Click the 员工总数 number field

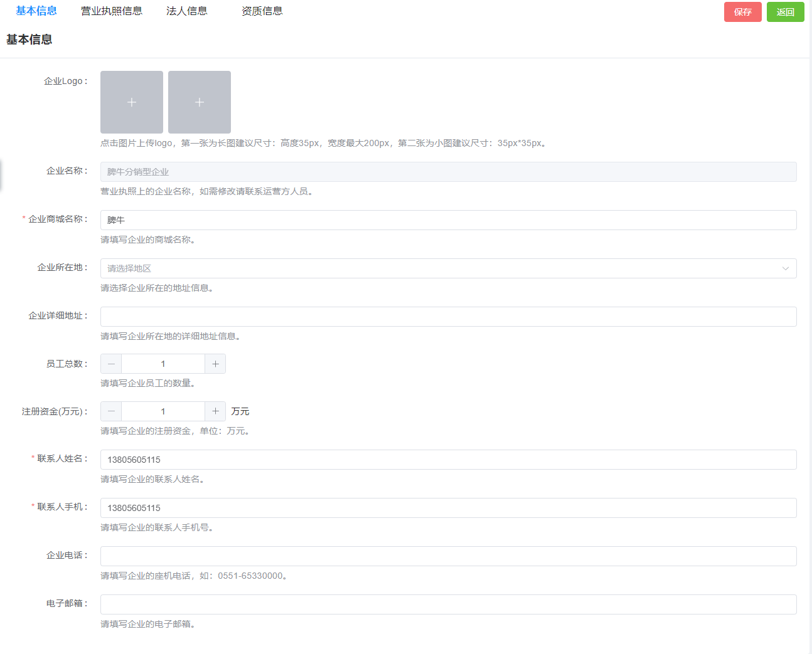pyautogui.click(x=163, y=364)
